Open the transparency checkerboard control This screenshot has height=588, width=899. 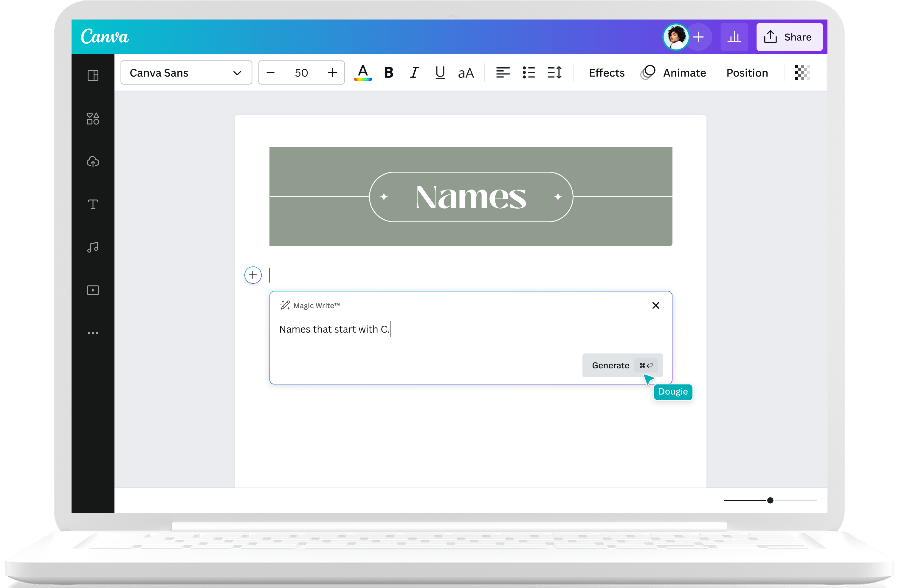point(802,72)
